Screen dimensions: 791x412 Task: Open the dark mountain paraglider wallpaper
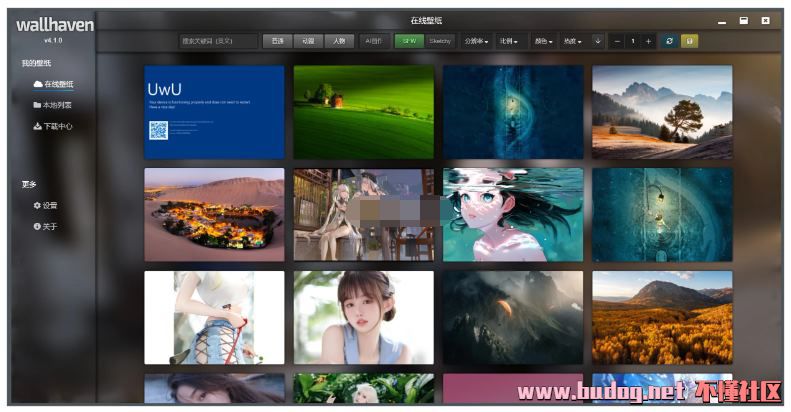pos(513,318)
